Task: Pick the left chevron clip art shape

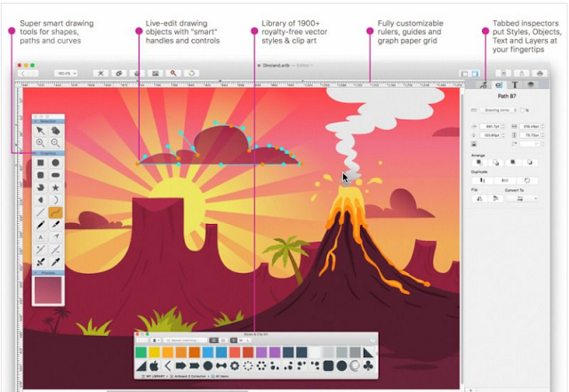Action: coord(167,366)
